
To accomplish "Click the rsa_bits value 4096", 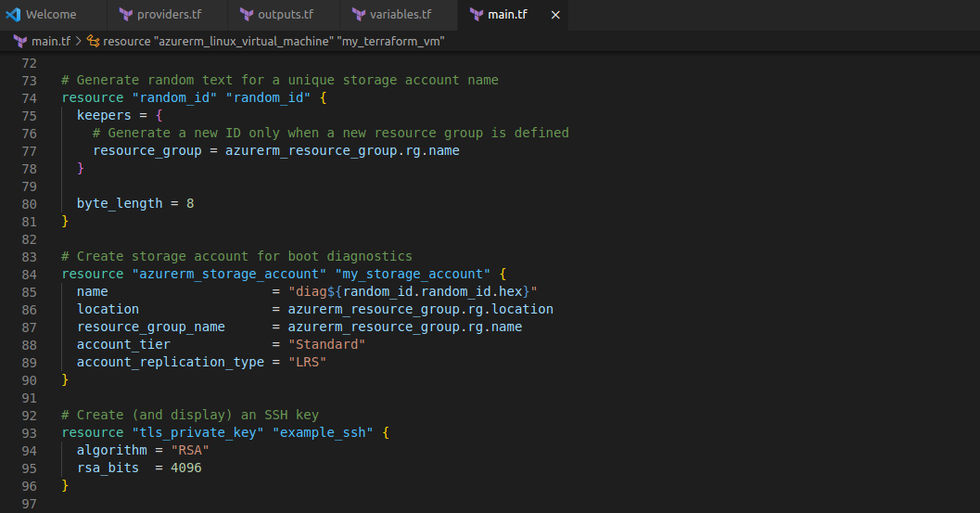I will pos(185,468).
